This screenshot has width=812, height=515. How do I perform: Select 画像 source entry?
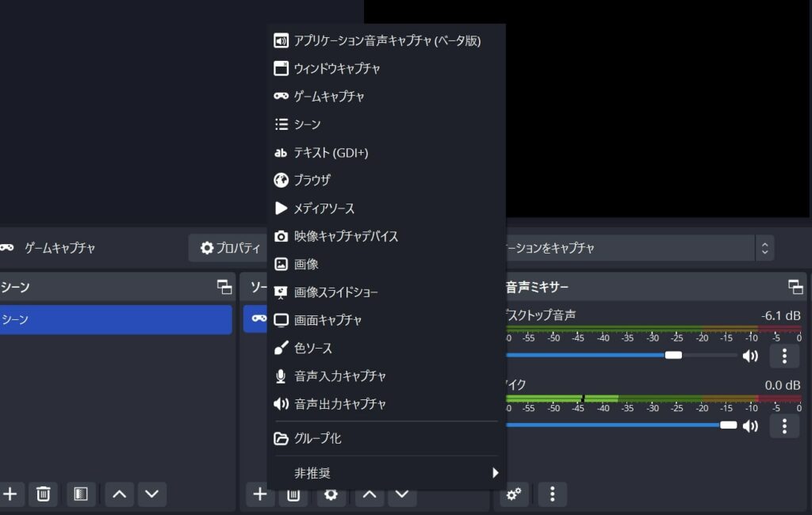(386, 264)
